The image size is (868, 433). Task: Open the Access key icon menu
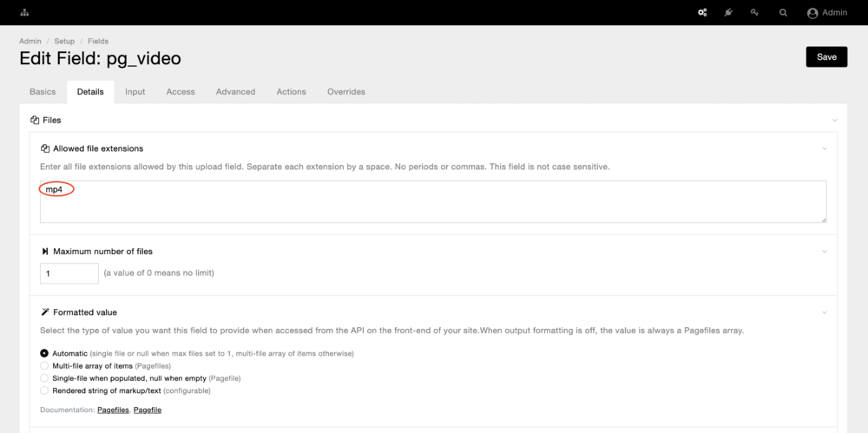[755, 13]
